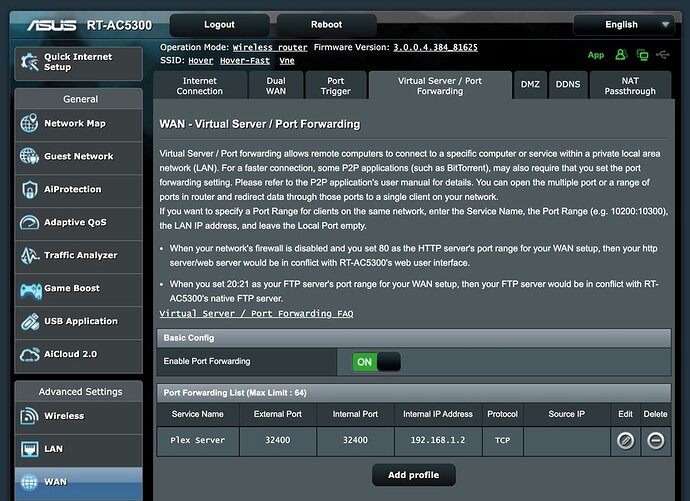This screenshot has height=501, width=690.
Task: Click the AiCloud 2.0 cloud icon
Action: point(29,355)
